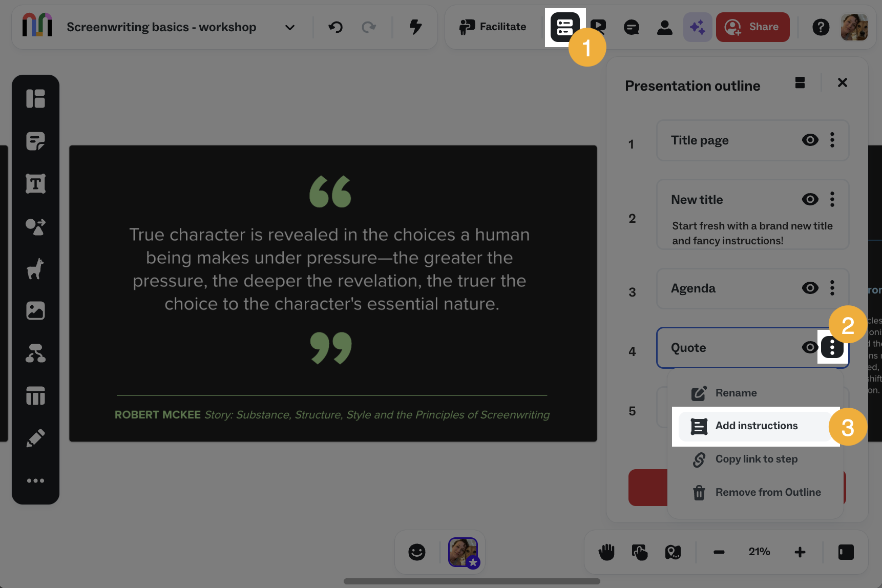882x588 pixels.
Task: Click the Share button
Action: coord(752,27)
